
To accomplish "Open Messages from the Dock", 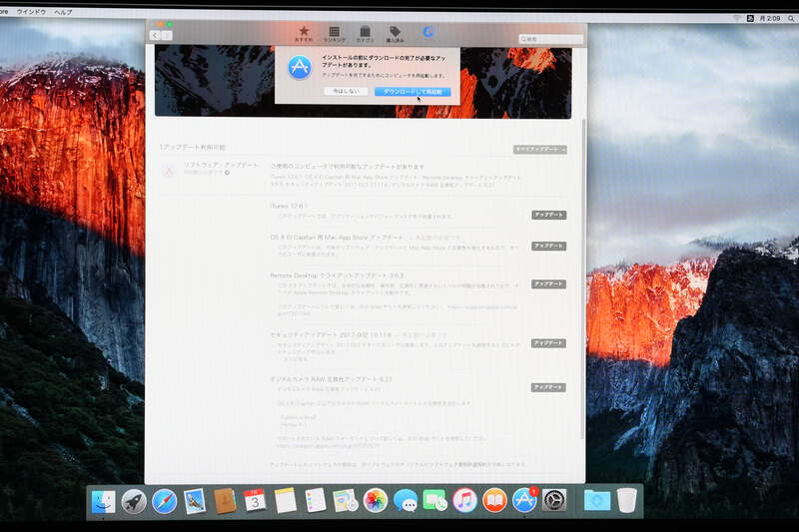I will click(405, 501).
